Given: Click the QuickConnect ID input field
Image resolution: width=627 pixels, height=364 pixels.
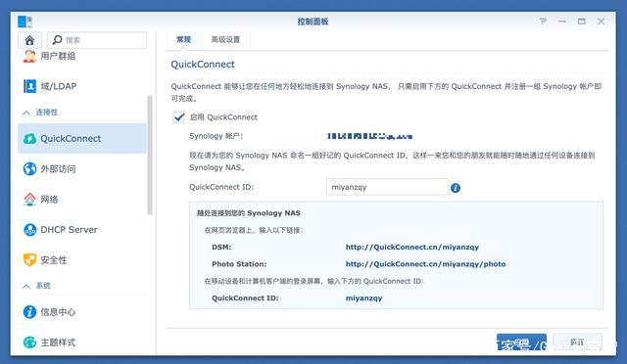Looking at the screenshot, I should (x=387, y=187).
